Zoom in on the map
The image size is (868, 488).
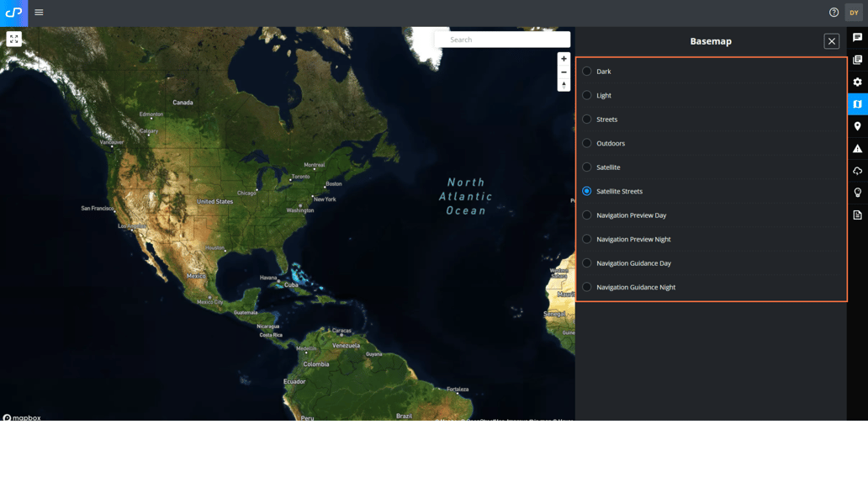[564, 59]
